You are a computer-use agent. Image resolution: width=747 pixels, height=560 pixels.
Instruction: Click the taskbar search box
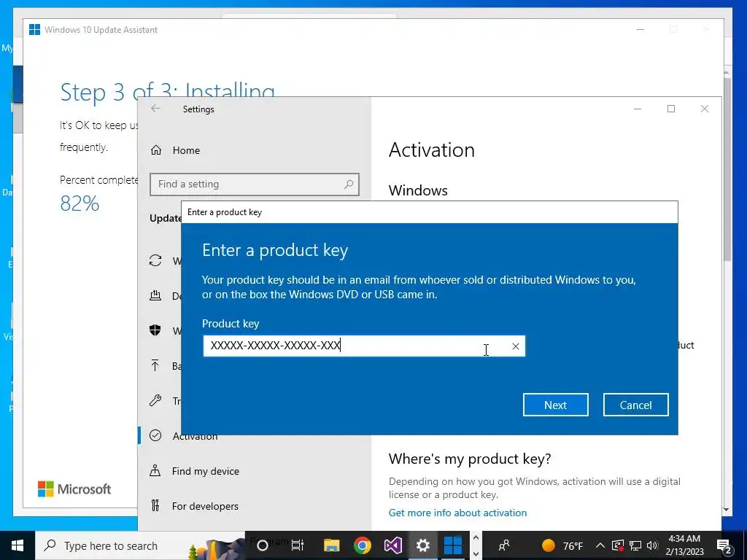click(x=140, y=545)
